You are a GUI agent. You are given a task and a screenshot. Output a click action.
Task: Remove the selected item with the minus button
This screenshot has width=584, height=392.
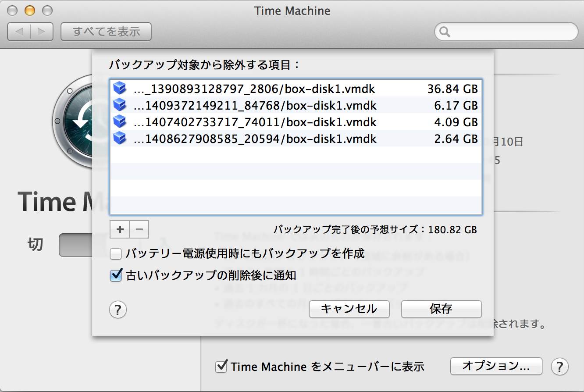[x=139, y=229]
